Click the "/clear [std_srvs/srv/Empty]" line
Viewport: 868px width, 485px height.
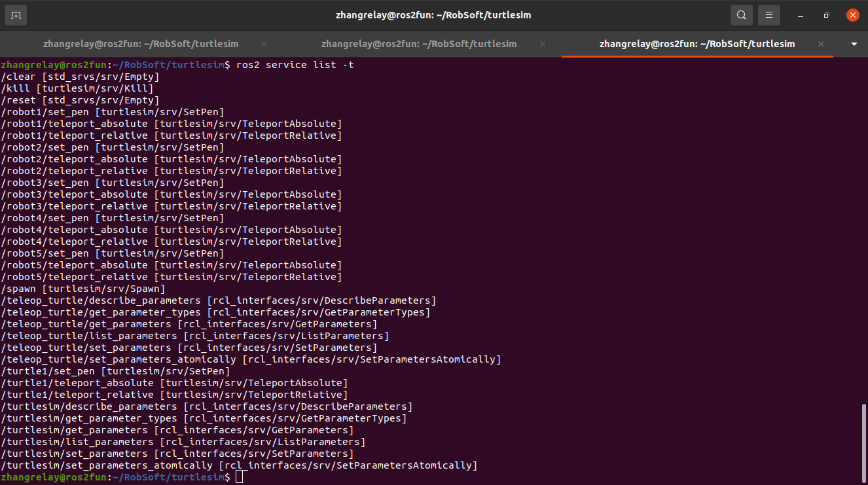80,77
